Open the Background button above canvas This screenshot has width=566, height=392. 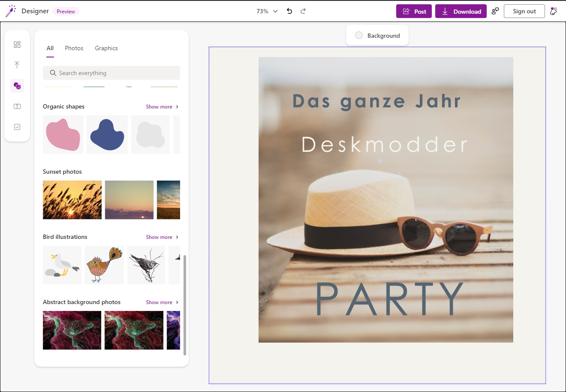coord(377,36)
